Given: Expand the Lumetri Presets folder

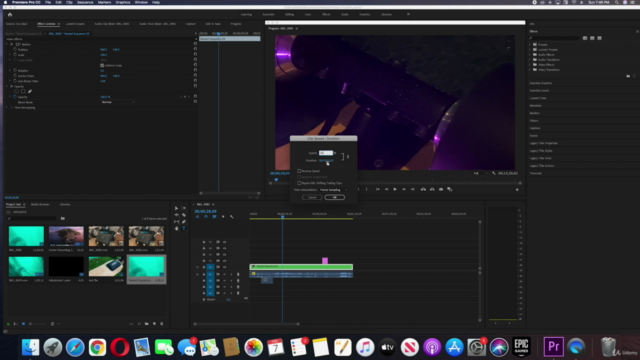Looking at the screenshot, I should pos(531,49).
